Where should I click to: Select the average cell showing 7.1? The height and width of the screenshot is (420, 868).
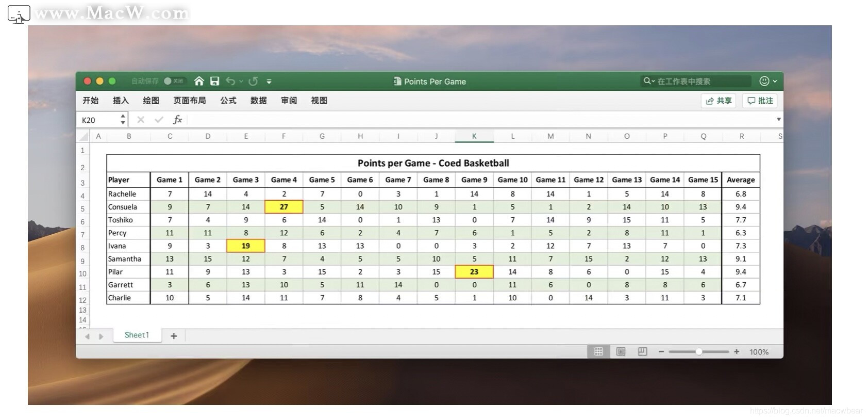pos(741,298)
